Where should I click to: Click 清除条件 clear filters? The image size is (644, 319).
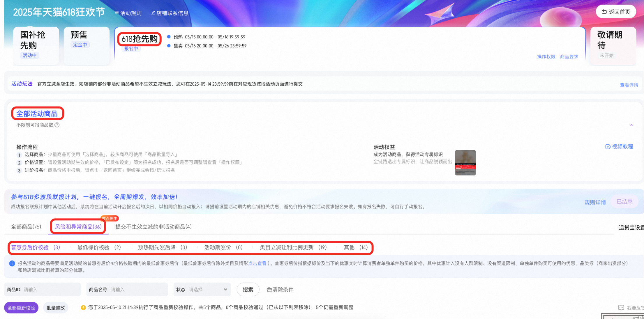pos(280,290)
